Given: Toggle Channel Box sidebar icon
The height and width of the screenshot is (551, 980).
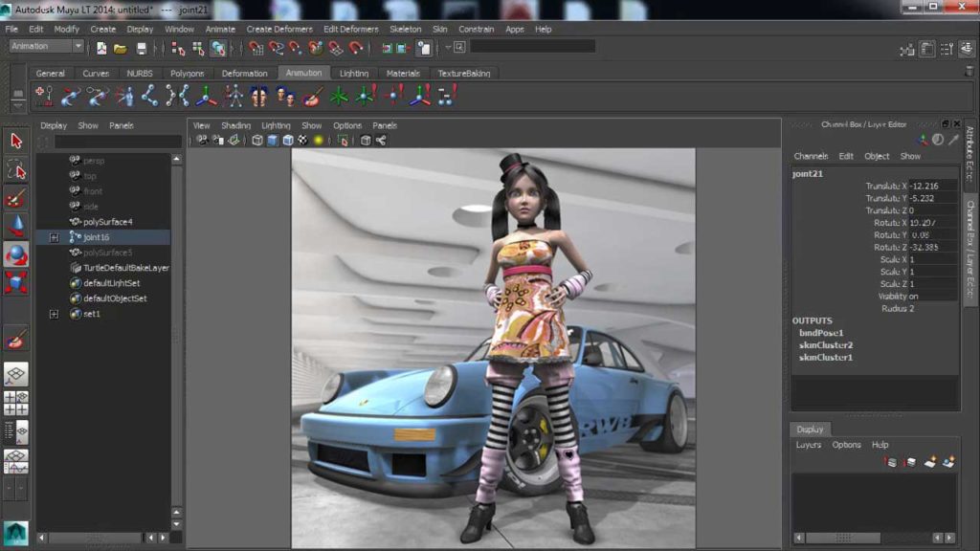Looking at the screenshot, I should coord(967,49).
